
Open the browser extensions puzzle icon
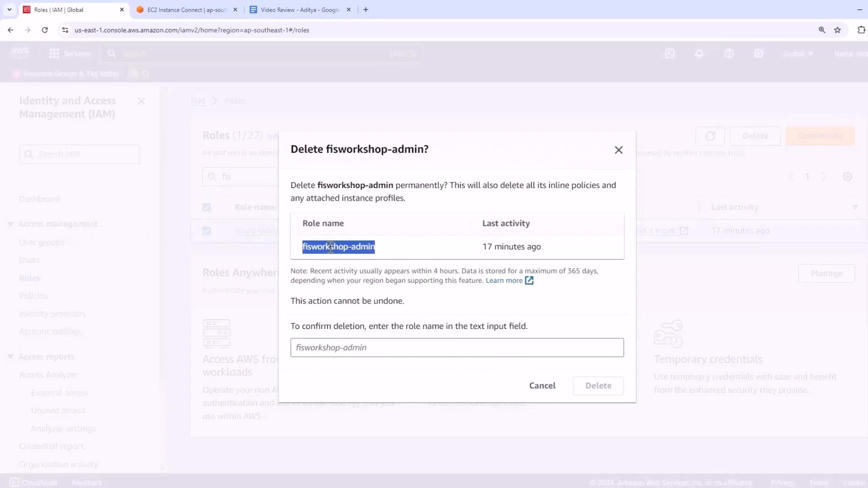click(861, 30)
